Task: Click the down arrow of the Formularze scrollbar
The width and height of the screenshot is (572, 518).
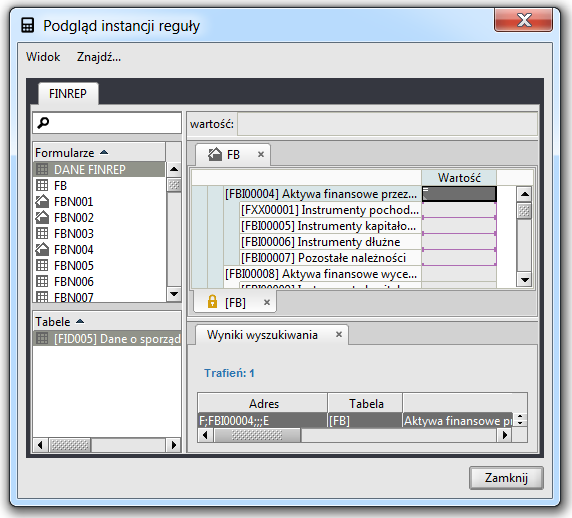Action: coord(174,294)
